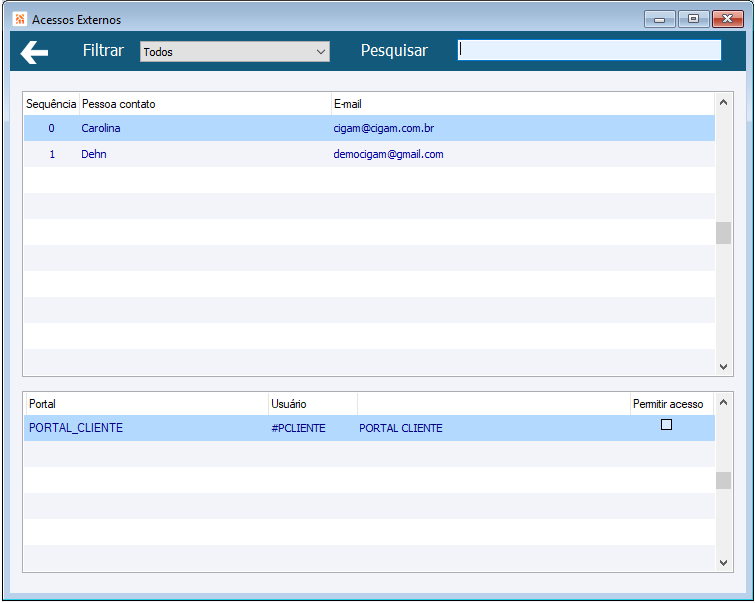Click email cigam@cigam.com.br
The width and height of the screenshot is (755, 603).
coord(384,128)
